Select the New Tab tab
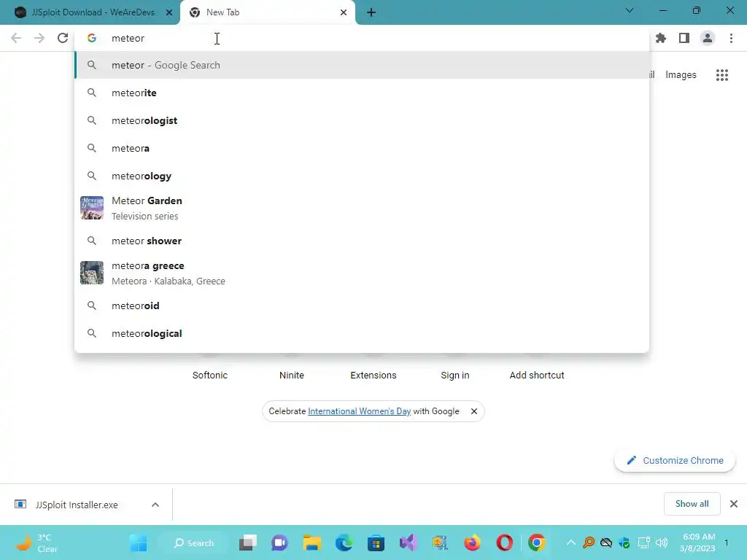This screenshot has width=747, height=560. click(x=268, y=12)
